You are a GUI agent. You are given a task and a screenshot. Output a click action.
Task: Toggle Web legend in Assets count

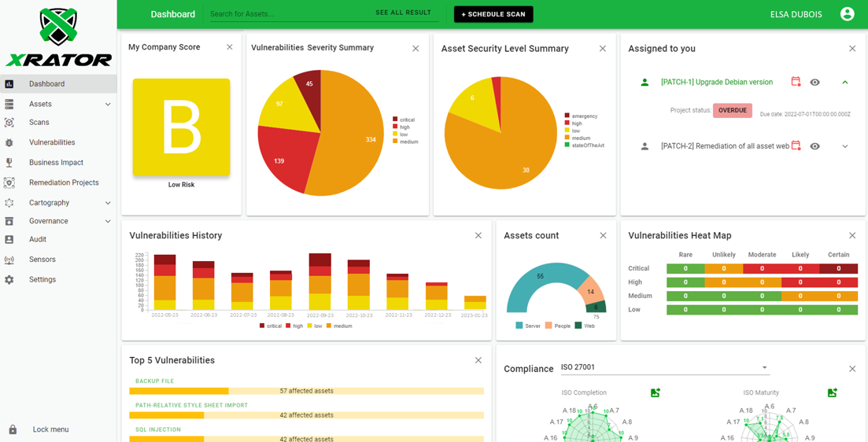point(585,326)
